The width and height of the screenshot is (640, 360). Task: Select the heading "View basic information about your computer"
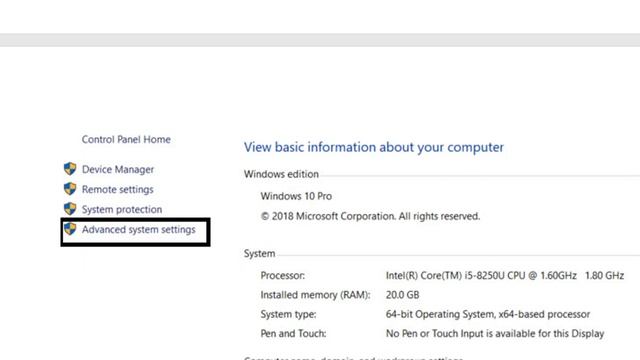pyautogui.click(x=374, y=147)
